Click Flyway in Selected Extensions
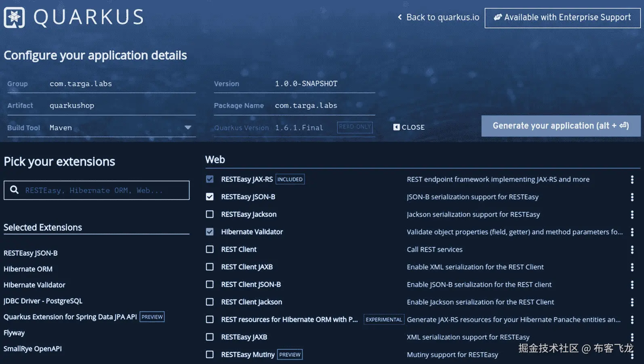The height and width of the screenshot is (364, 644). (x=14, y=333)
